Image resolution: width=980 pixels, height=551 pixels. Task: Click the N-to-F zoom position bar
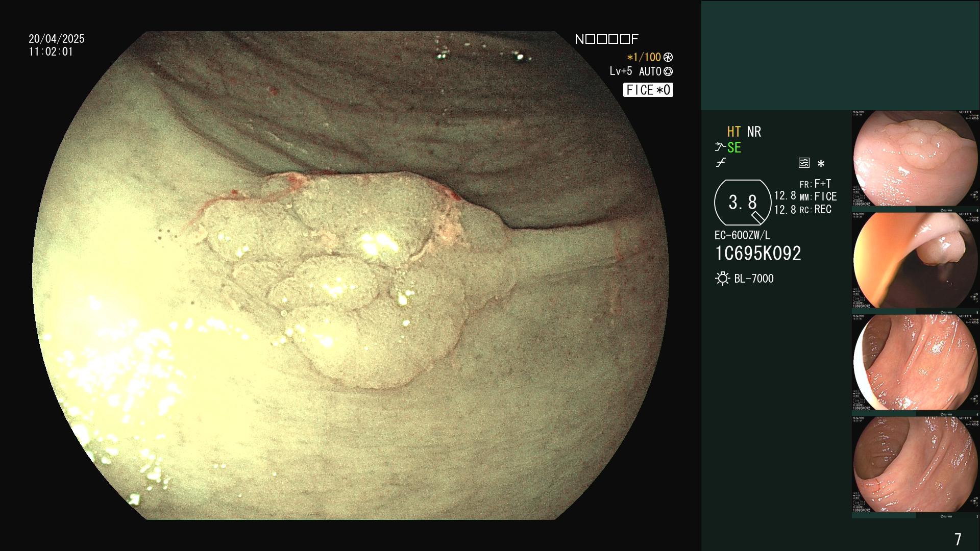click(x=606, y=39)
